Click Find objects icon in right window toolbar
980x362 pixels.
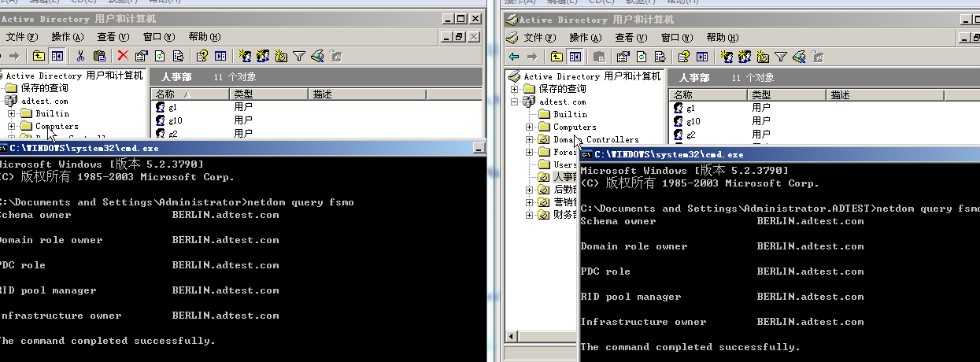[798, 57]
